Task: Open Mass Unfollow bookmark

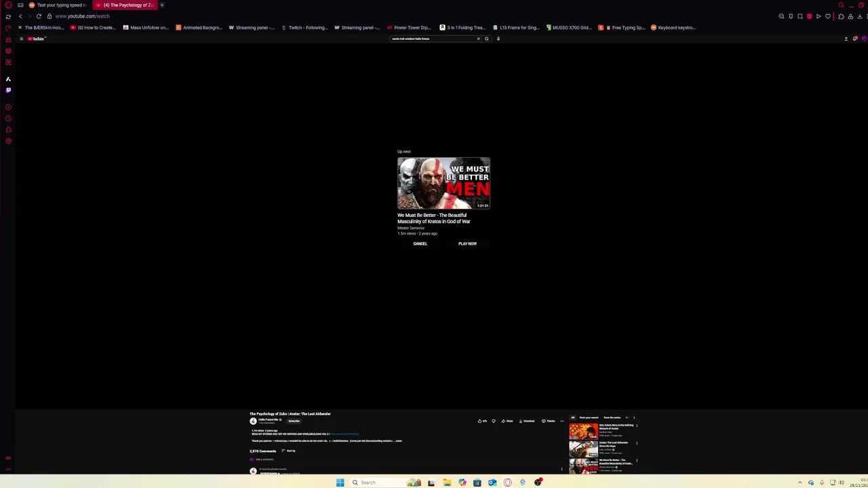Action: click(x=146, y=28)
